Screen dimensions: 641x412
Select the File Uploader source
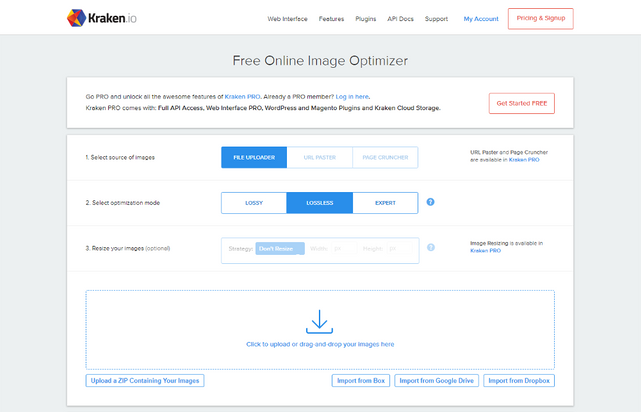(x=254, y=157)
